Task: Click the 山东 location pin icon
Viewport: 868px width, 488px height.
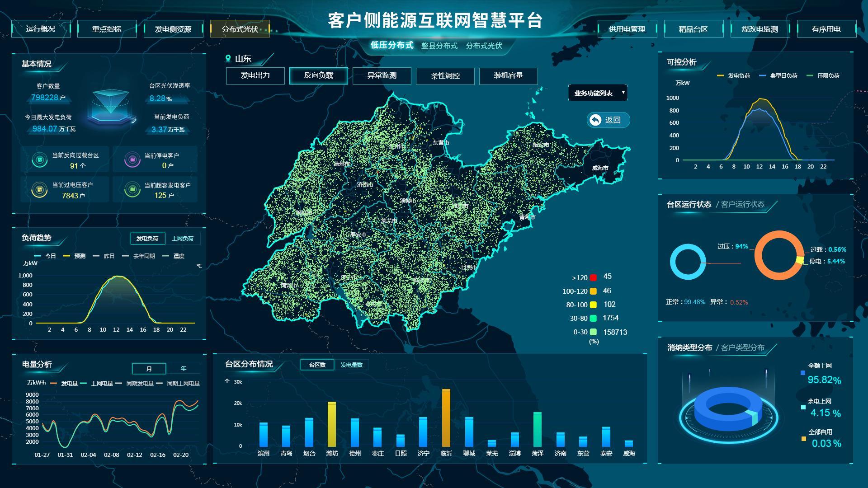Action: pos(228,58)
